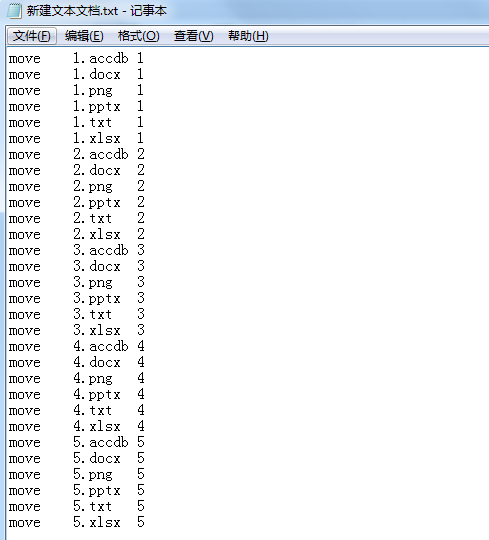Click the text 1.png
Viewport: 489px width, 540px height.
pos(93,91)
